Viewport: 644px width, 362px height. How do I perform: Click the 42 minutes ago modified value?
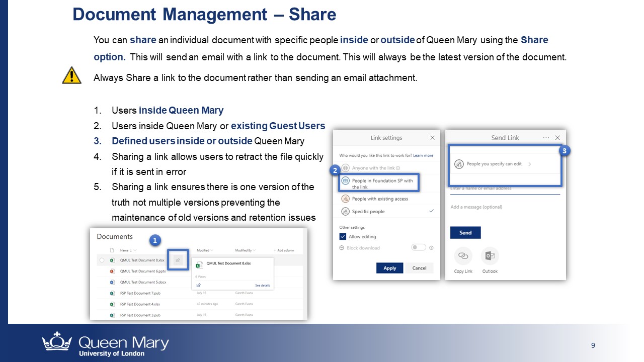(x=207, y=304)
